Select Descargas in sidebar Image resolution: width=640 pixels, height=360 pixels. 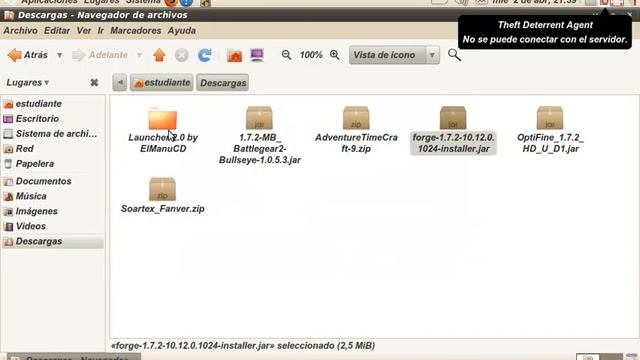click(x=53, y=241)
